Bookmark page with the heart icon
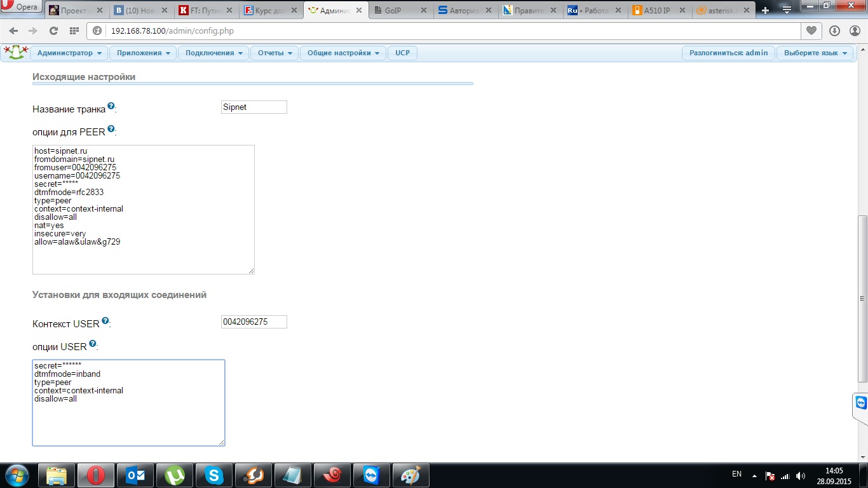 [811, 31]
